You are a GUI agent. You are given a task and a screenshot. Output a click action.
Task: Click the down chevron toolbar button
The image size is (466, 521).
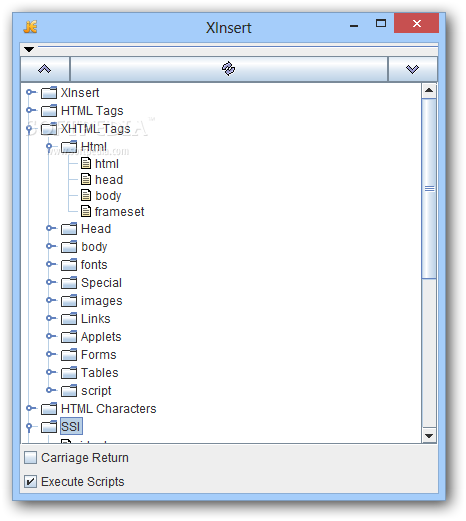pyautogui.click(x=413, y=69)
